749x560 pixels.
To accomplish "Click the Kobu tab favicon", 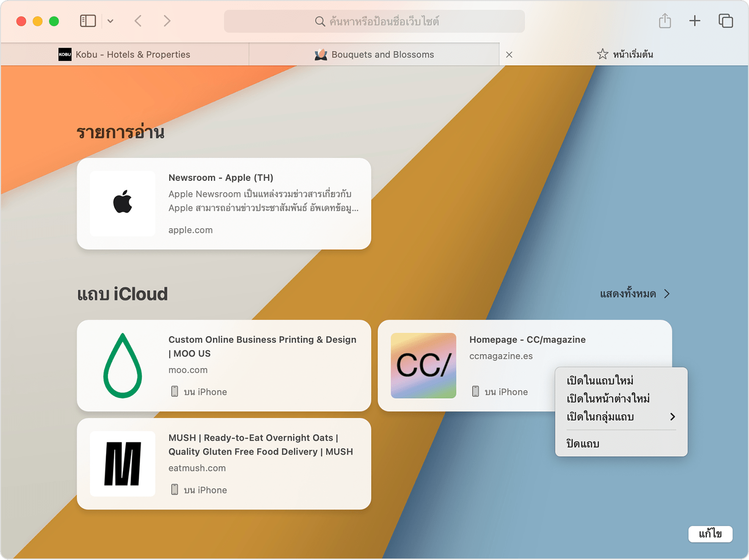I will [x=65, y=54].
